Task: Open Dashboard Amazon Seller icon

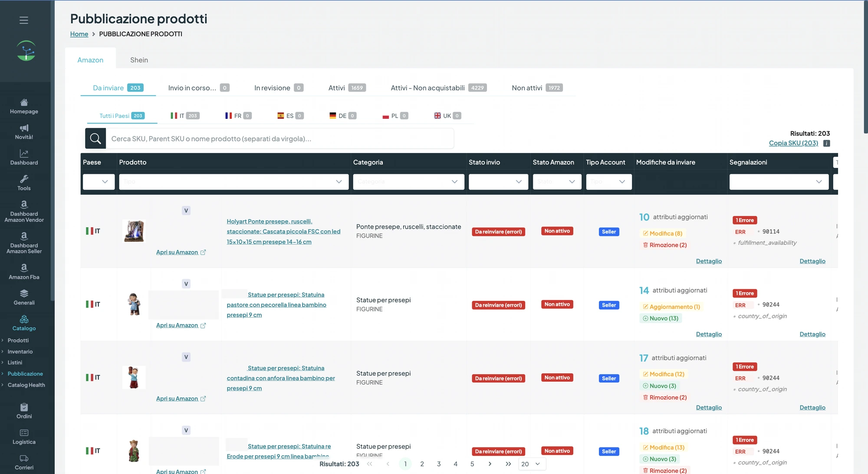Action: coord(24,236)
